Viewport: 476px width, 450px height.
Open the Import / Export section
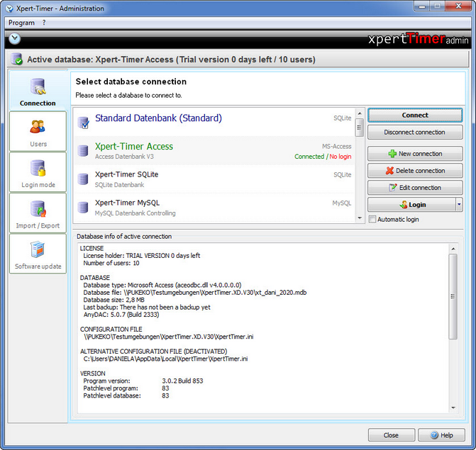tap(38, 213)
